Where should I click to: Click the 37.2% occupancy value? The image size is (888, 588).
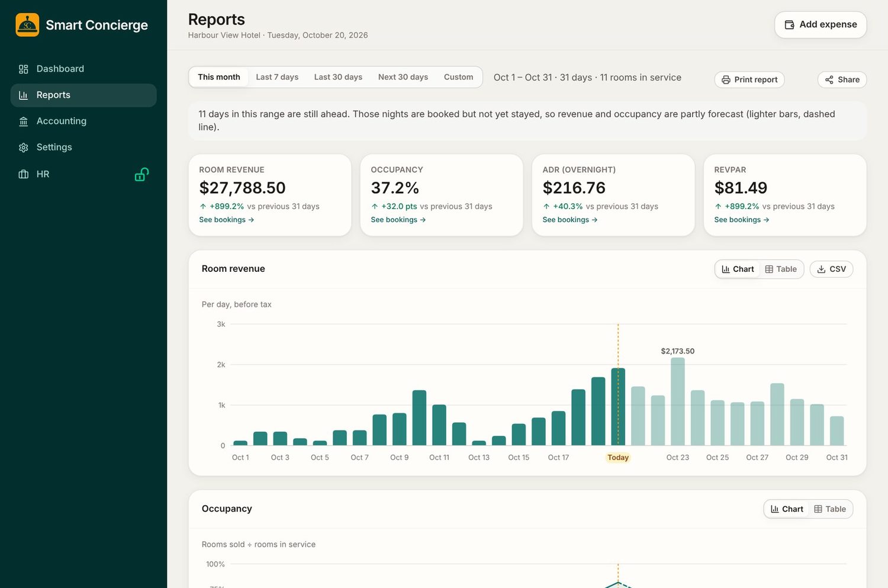[x=395, y=188]
